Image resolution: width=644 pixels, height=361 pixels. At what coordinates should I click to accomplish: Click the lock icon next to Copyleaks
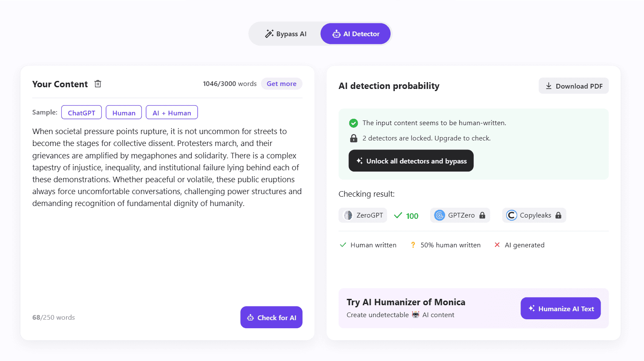coord(558,215)
